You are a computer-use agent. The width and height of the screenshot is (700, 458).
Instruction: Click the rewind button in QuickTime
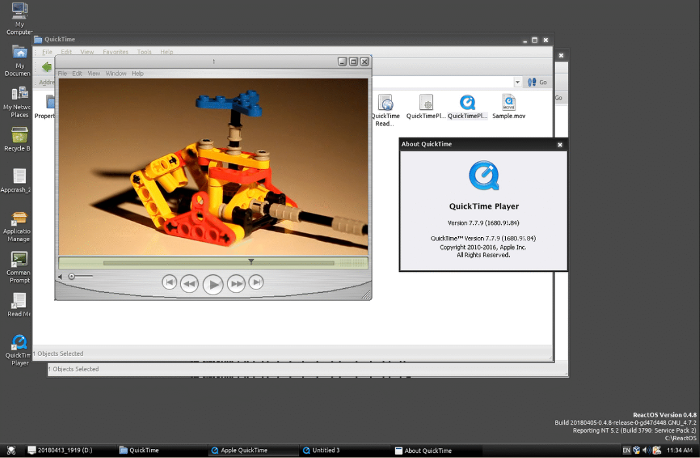(x=189, y=283)
